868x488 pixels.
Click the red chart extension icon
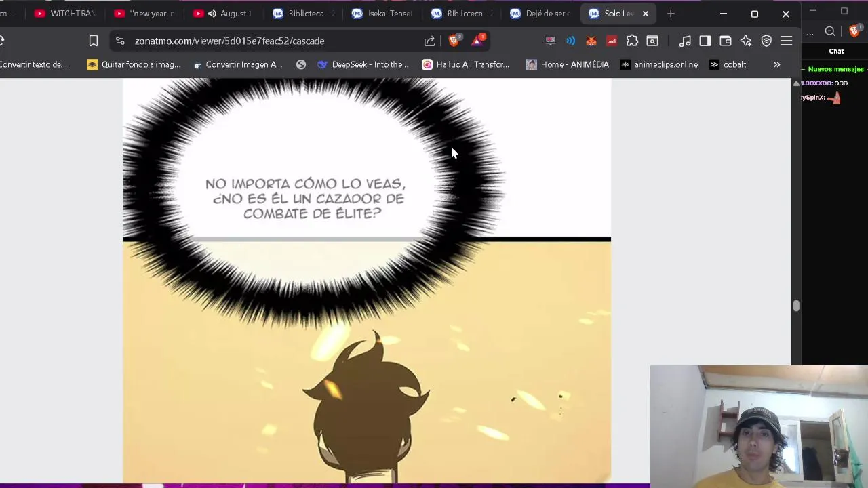point(612,41)
